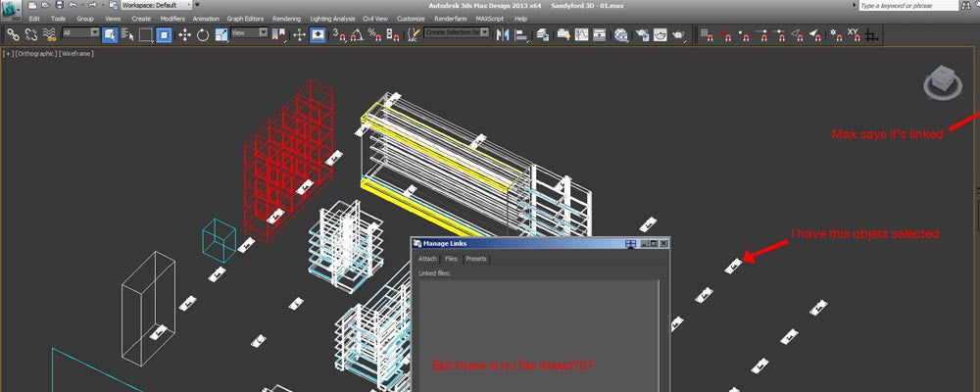Screen dimensions: 980x392
Task: Toggle Angle Snap on toolbar
Action: 359,34
